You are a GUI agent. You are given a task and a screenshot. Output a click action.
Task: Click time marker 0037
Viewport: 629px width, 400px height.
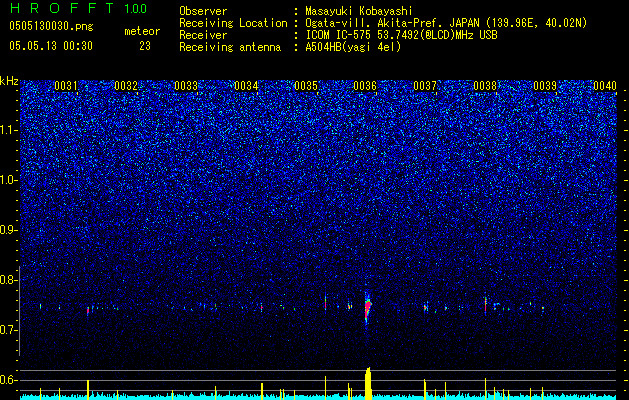[x=425, y=86]
